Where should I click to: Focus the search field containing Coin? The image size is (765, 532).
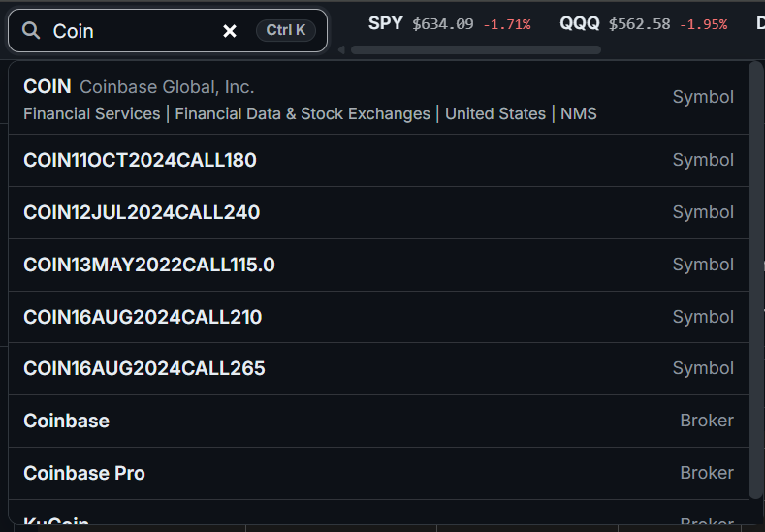[x=168, y=31]
